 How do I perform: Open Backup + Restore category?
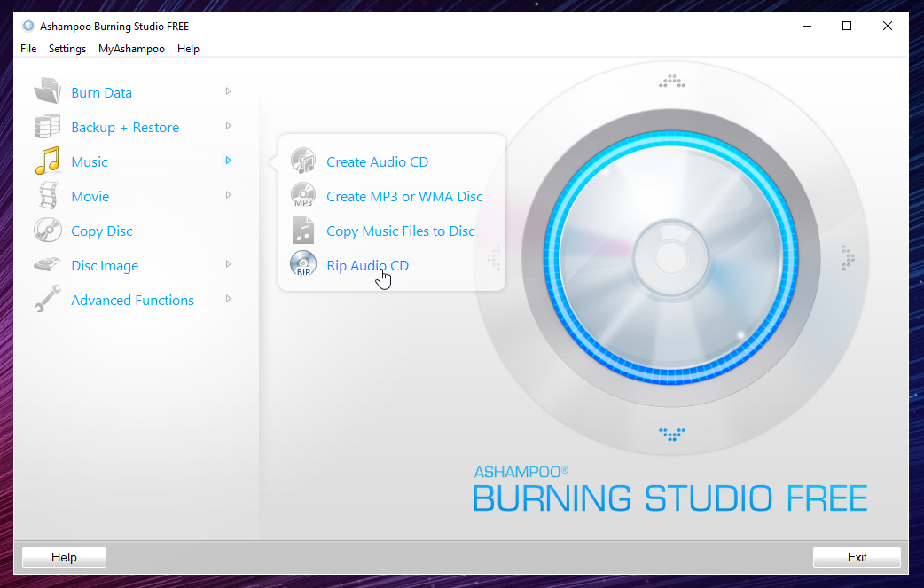[125, 128]
